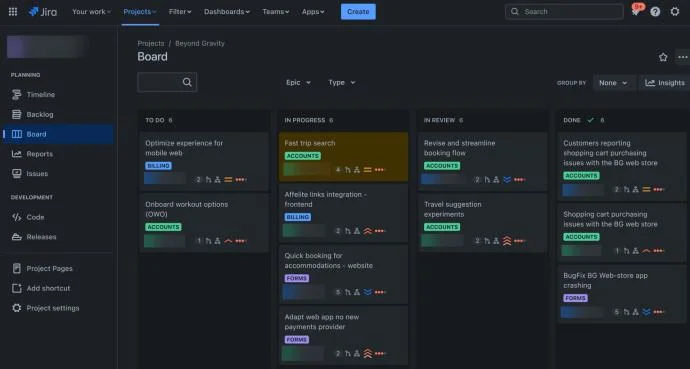The height and width of the screenshot is (369, 690).
Task: Click the ACCOUNTS label on the Fast trip search card
Action: coord(302,156)
